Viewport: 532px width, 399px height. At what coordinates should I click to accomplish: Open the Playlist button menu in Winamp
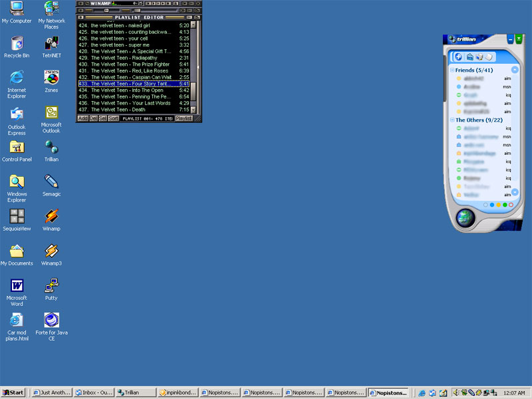tap(184, 118)
